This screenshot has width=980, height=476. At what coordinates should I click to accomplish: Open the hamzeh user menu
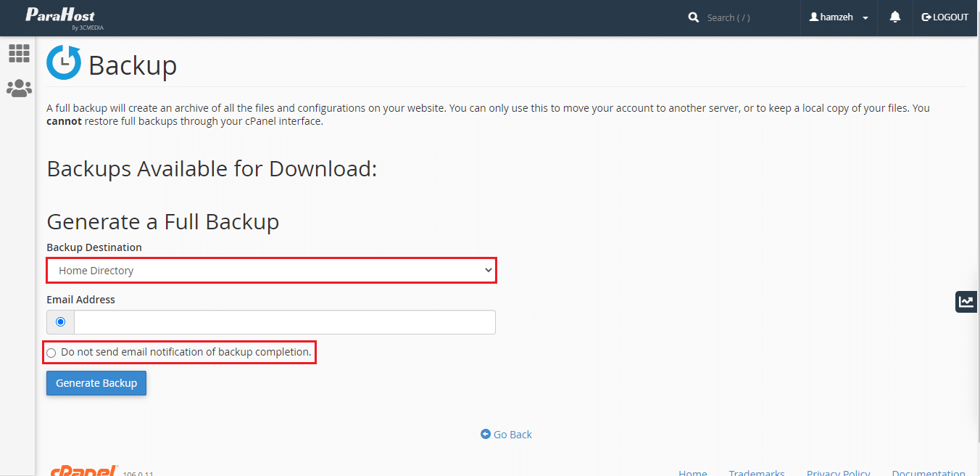click(839, 17)
